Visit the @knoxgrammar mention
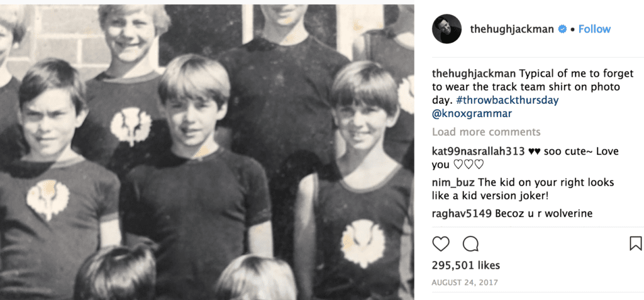 [x=472, y=114]
